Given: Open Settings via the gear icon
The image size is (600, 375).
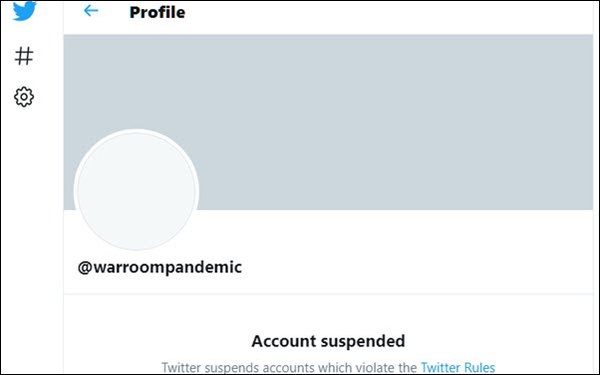Looking at the screenshot, I should click(x=24, y=97).
